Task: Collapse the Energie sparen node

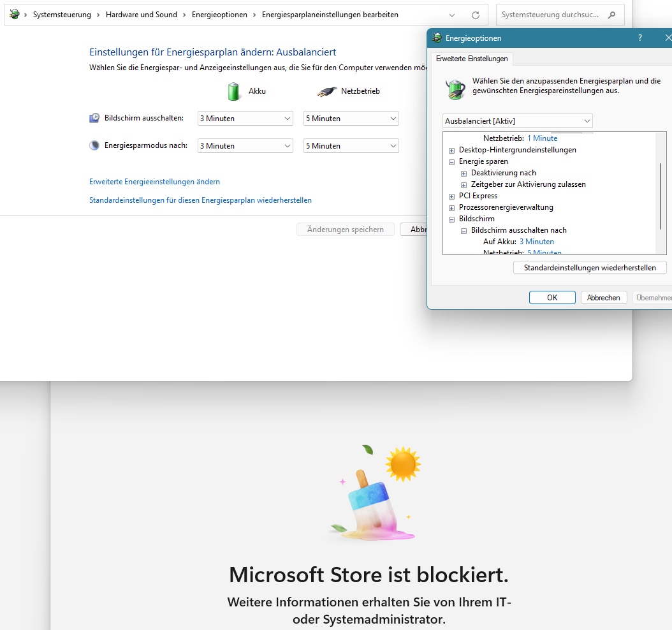Action: 451,162
